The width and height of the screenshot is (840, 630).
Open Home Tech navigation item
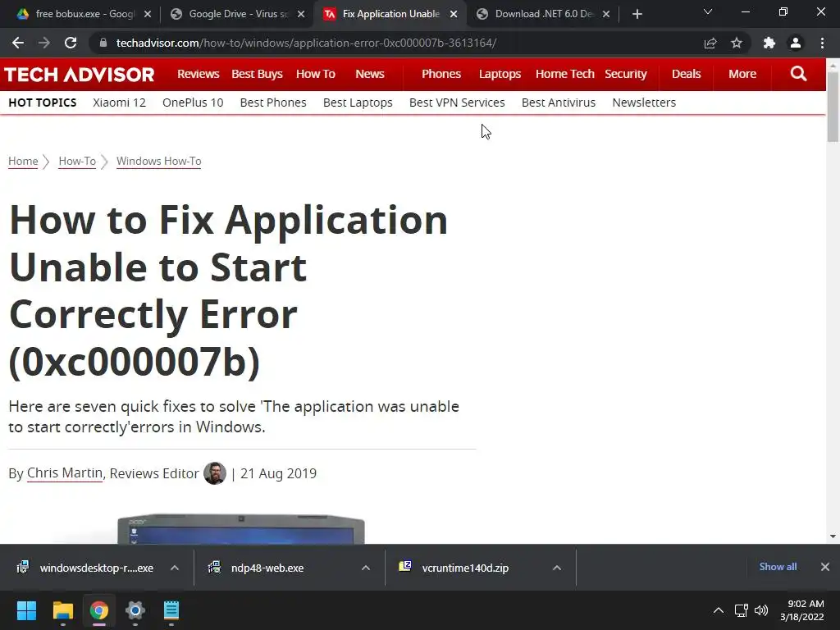pyautogui.click(x=564, y=74)
